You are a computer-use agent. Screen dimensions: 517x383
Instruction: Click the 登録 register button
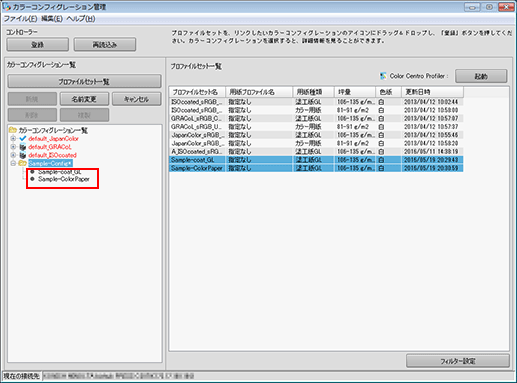(37, 45)
